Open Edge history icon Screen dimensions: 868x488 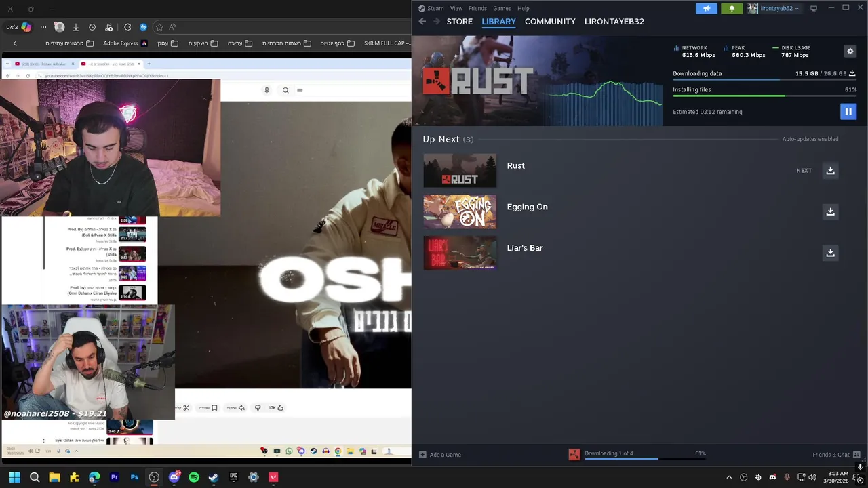pos(92,27)
